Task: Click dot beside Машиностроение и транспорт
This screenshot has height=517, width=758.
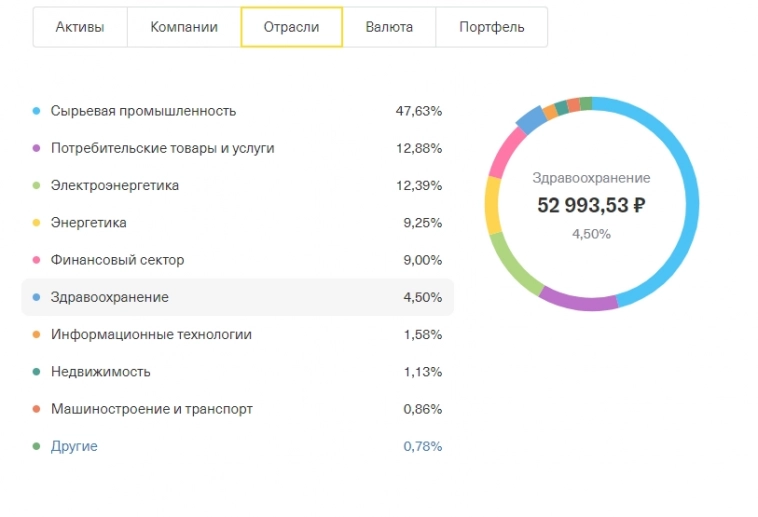Action: pos(36,409)
